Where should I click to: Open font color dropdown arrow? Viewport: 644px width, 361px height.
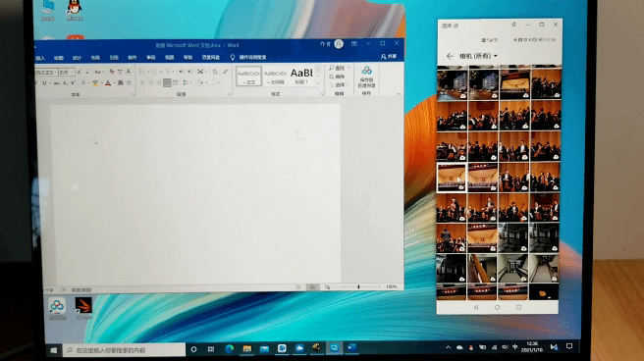[113, 83]
